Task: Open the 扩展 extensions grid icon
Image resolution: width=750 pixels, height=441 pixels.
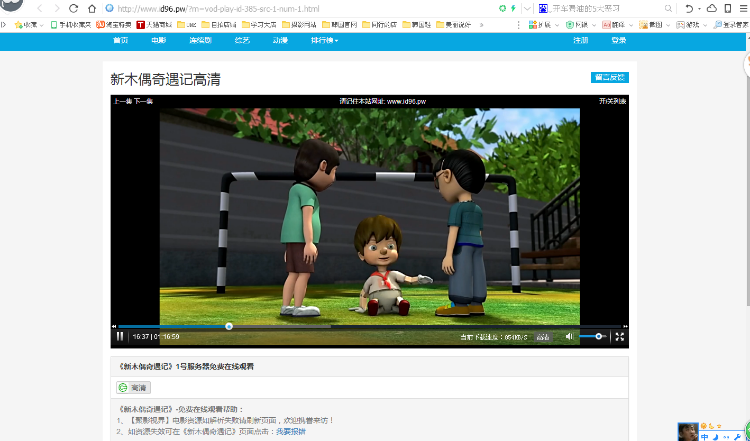Action: [x=532, y=25]
